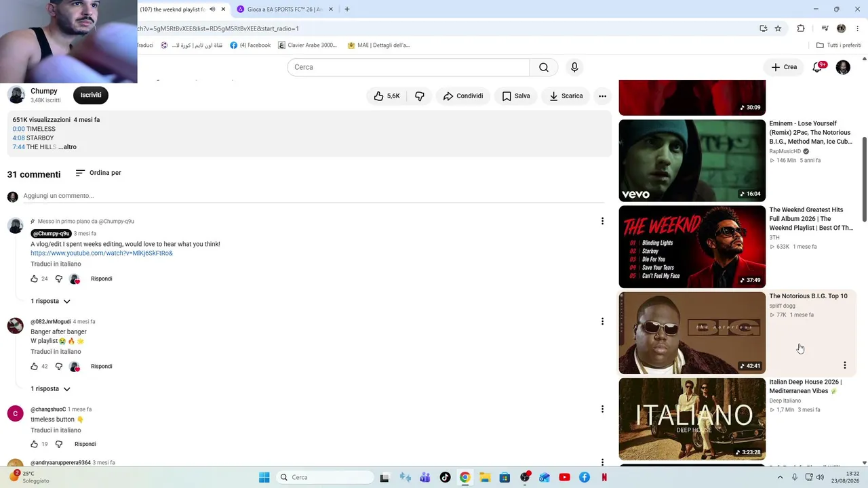Viewport: 868px width, 488px height.
Task: Open the Clavier Arabe bookmark
Action: point(307,45)
